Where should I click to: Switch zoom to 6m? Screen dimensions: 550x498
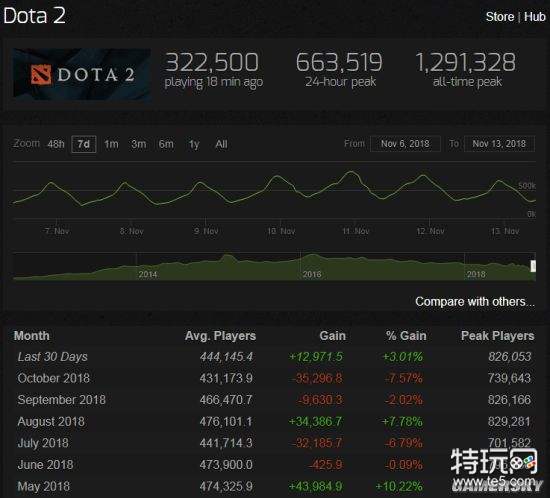coord(166,144)
